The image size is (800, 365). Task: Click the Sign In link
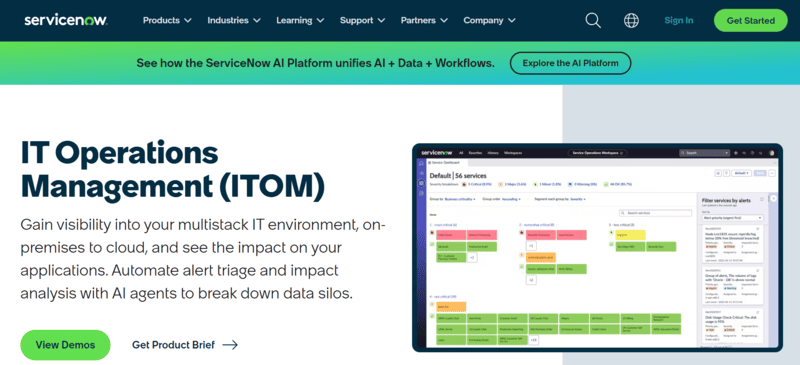(679, 20)
